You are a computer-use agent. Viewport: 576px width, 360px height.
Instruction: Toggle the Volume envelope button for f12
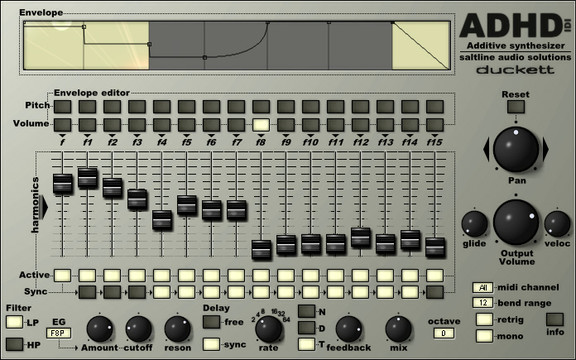pyautogui.click(x=360, y=125)
